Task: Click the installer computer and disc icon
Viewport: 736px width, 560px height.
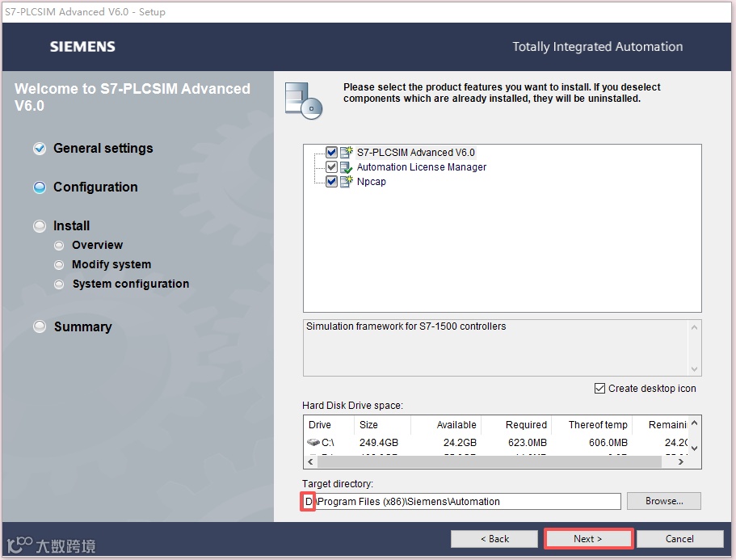Action: 304,100
